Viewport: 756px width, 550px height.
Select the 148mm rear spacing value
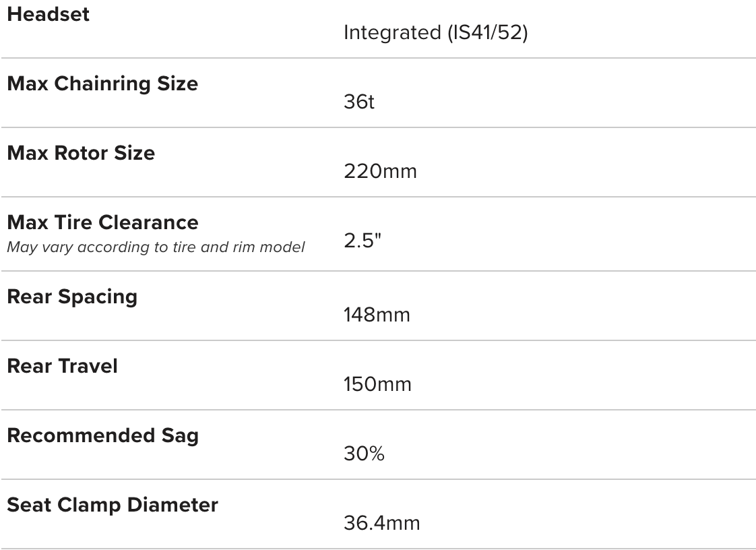pyautogui.click(x=377, y=315)
